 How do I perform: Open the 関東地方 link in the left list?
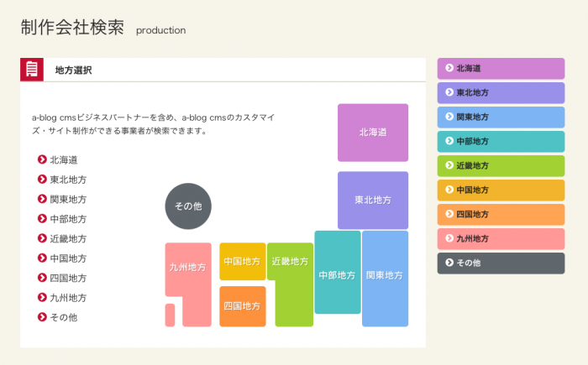point(68,200)
